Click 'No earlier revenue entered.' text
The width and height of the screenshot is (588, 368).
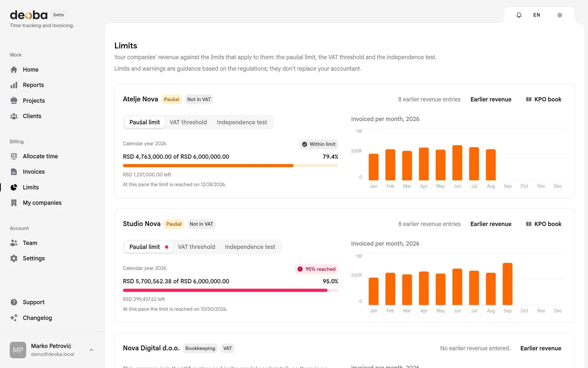click(x=475, y=348)
